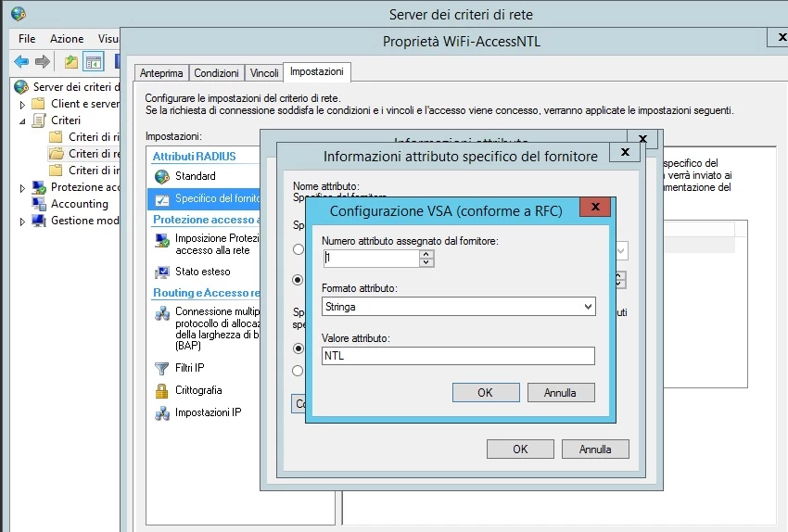Click the Crittografia settings entry
The image size is (788, 532).
[198, 390]
